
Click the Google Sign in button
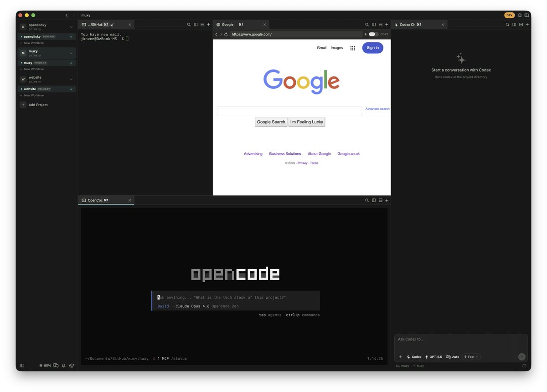point(373,48)
